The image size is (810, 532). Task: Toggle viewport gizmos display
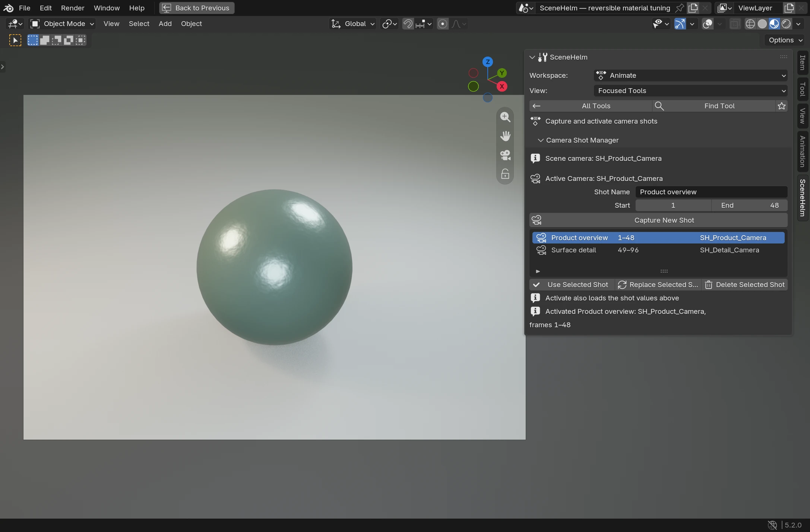(680, 24)
